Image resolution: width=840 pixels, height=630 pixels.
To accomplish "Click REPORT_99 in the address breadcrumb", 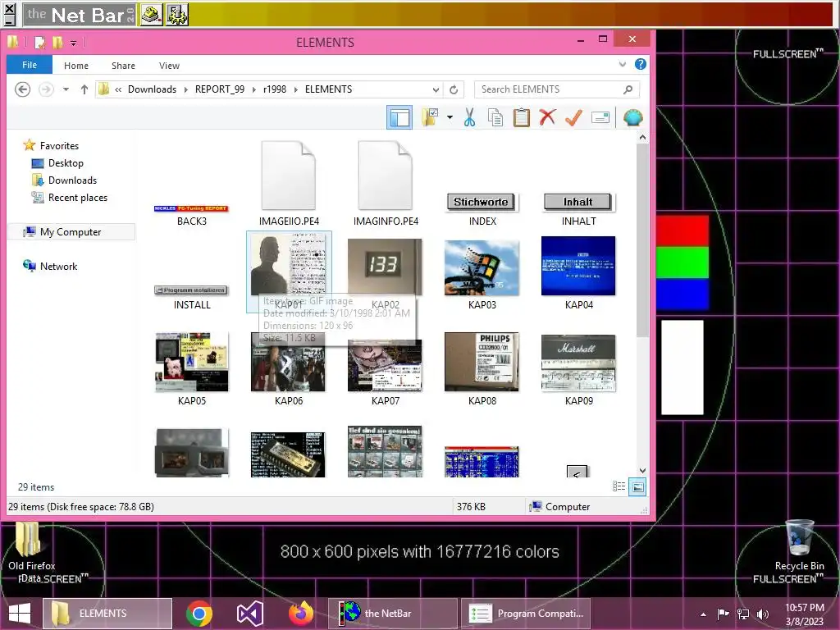I will pos(220,89).
